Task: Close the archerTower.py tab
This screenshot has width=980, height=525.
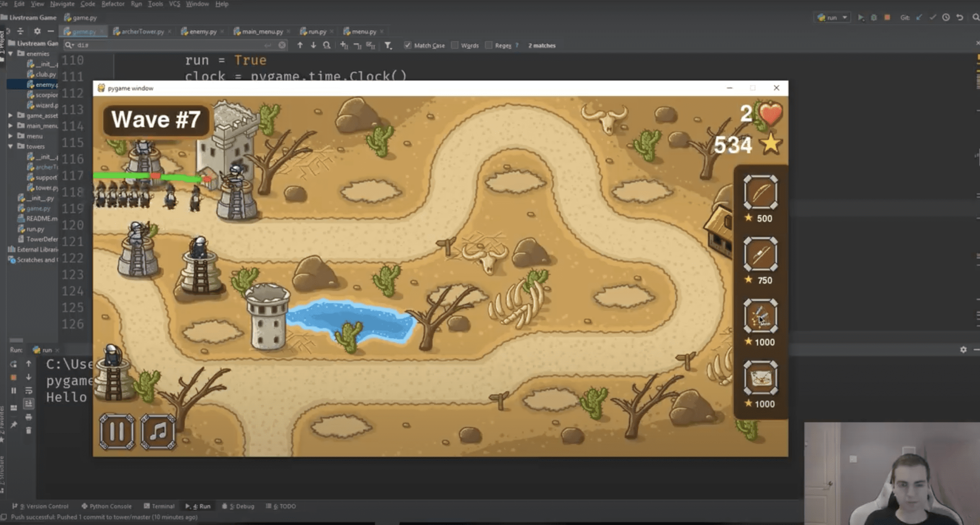Action: [170, 31]
